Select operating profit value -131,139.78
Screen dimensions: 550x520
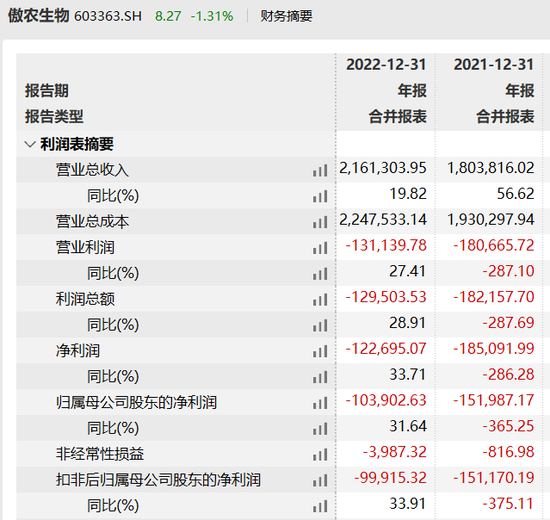click(x=386, y=245)
